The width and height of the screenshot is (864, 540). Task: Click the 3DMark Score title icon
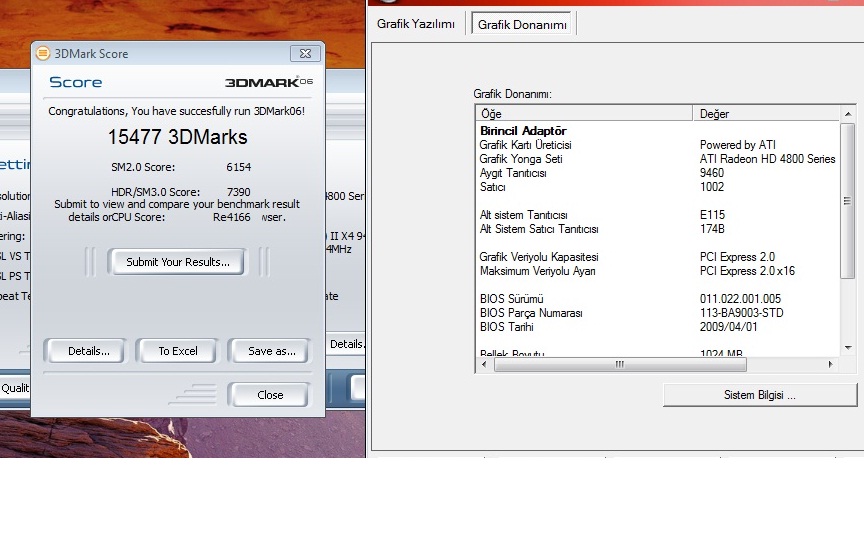point(42,53)
